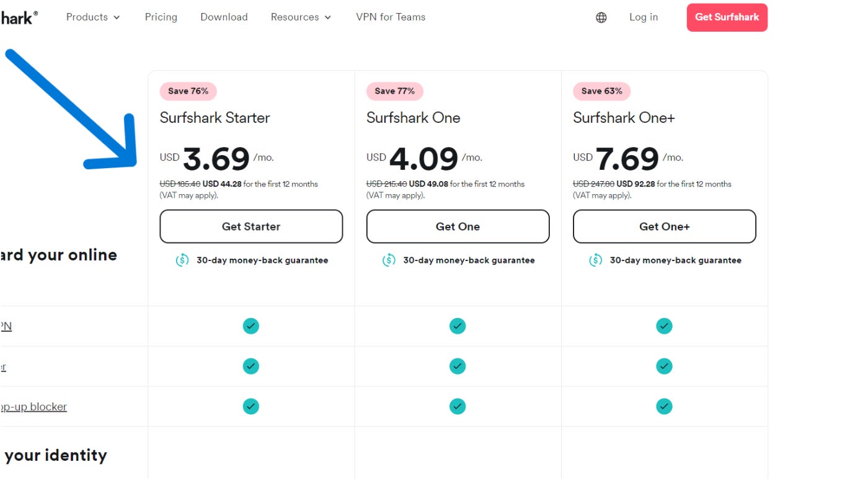The width and height of the screenshot is (868, 480).
Task: Click the money-back guarantee icon under Get One
Action: click(x=389, y=260)
